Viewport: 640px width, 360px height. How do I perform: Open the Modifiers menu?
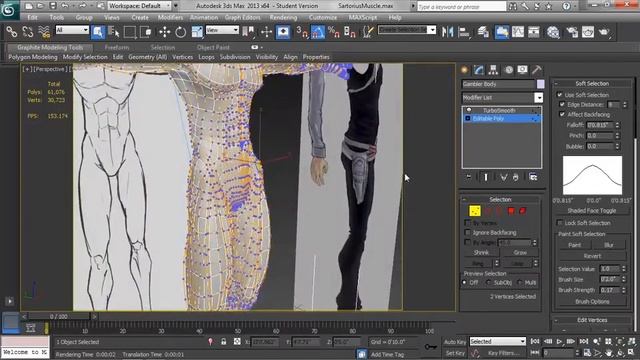170,18
